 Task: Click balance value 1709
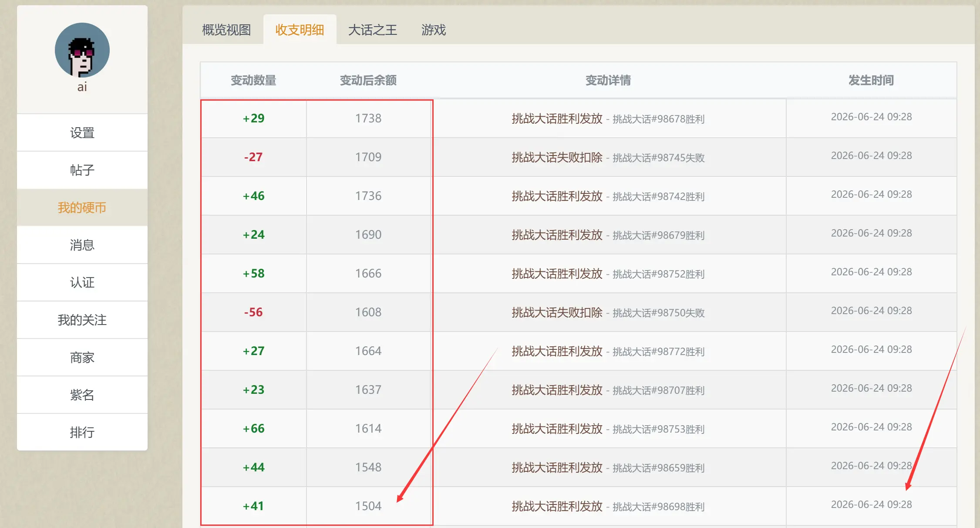[x=368, y=157]
